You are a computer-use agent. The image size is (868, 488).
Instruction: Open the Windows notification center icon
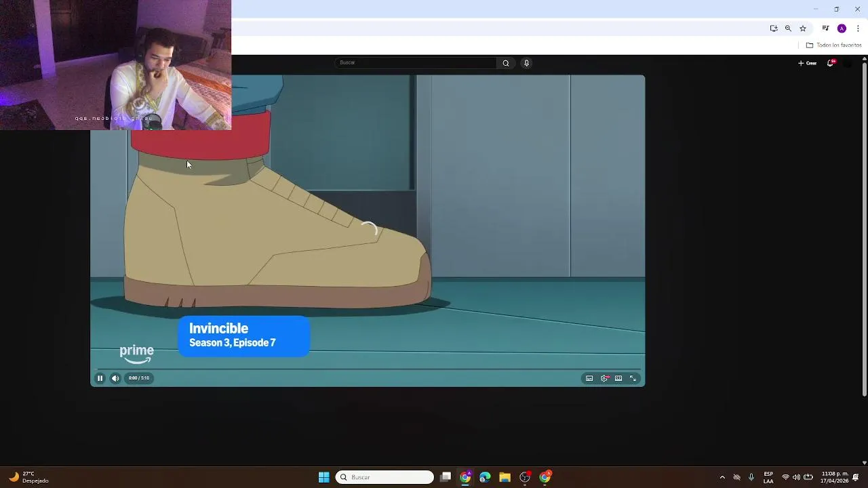856,477
